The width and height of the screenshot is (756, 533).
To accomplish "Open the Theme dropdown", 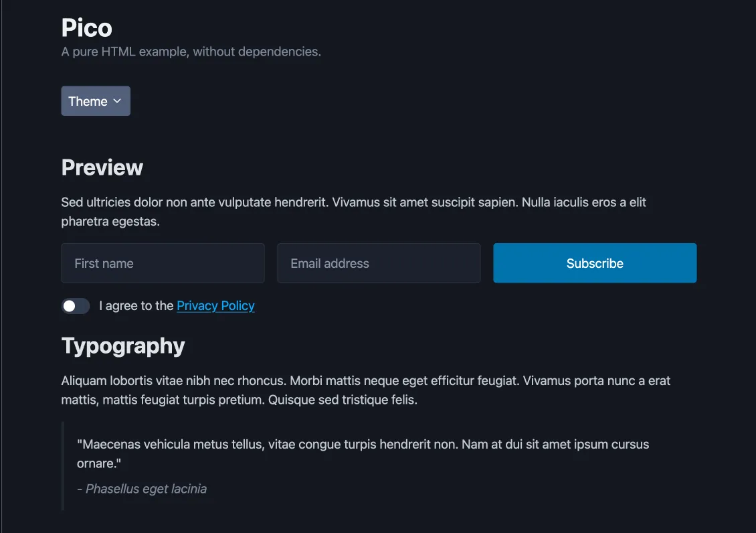I will (x=96, y=101).
